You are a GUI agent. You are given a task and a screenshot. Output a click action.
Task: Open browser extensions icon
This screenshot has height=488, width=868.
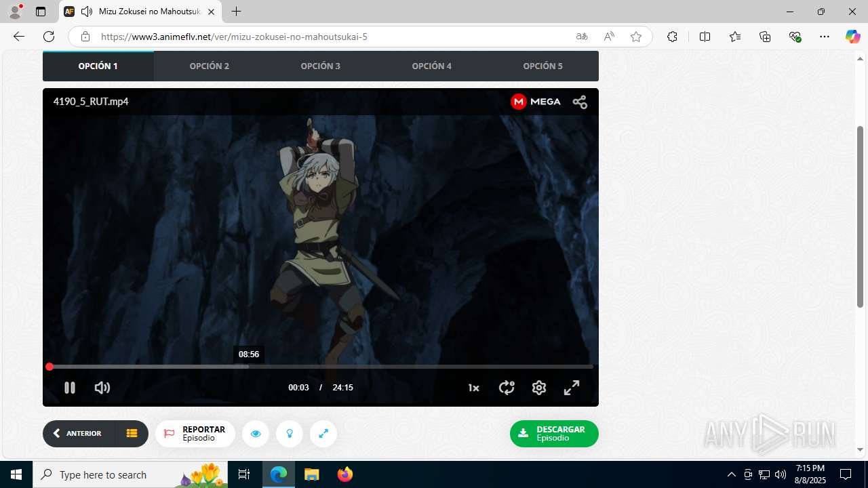click(672, 37)
